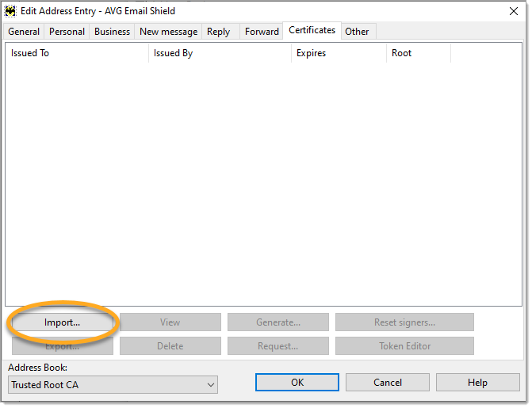Switch to the Forward tab

click(262, 32)
